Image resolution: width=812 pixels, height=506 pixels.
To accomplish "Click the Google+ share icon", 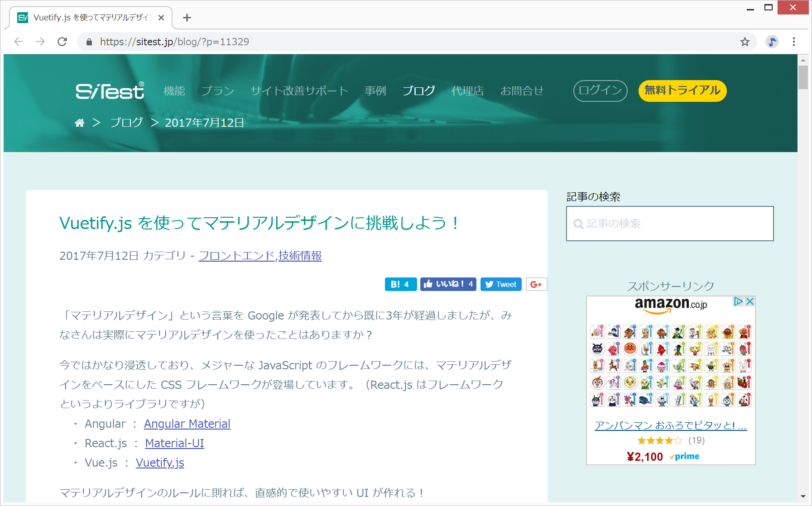I will 536,284.
